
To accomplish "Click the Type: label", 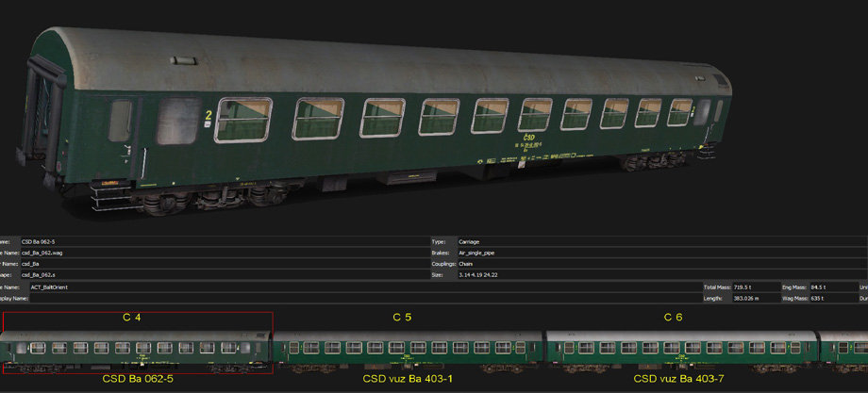I will point(438,241).
